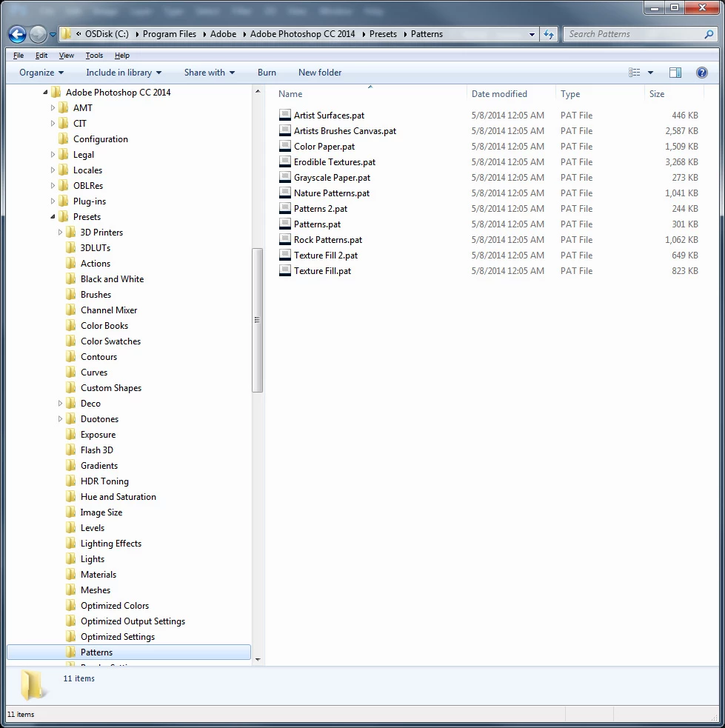Expand the Deco folder node
Screen dimensions: 725x728
click(60, 404)
